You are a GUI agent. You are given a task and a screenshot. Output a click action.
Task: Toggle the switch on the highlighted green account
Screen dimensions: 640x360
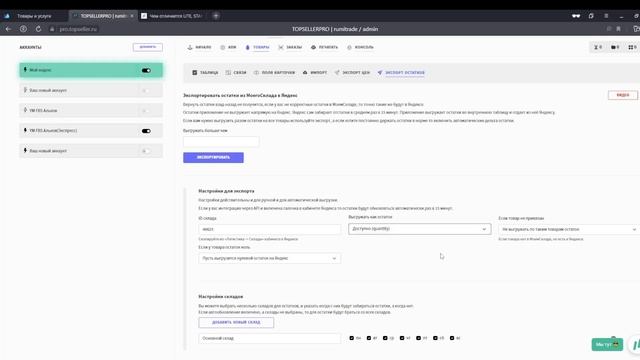click(146, 71)
